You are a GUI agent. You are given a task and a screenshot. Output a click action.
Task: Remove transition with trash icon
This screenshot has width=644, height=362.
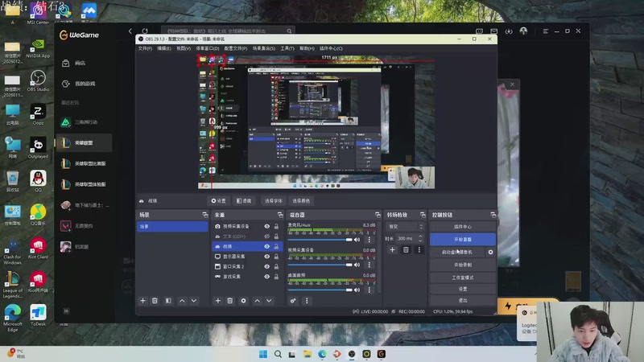pos(406,249)
